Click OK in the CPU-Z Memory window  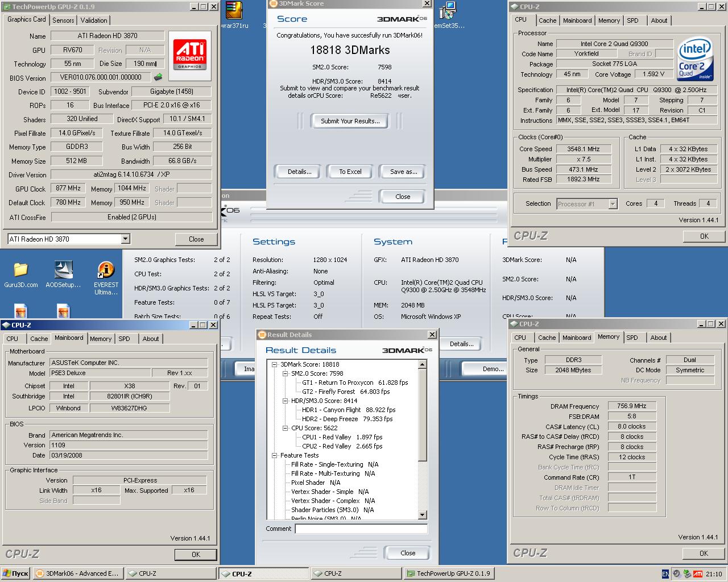coord(704,553)
